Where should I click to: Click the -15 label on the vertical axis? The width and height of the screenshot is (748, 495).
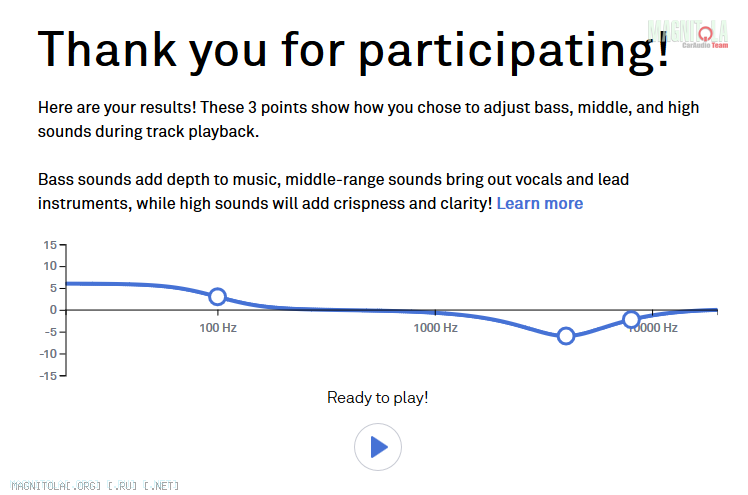coord(48,376)
